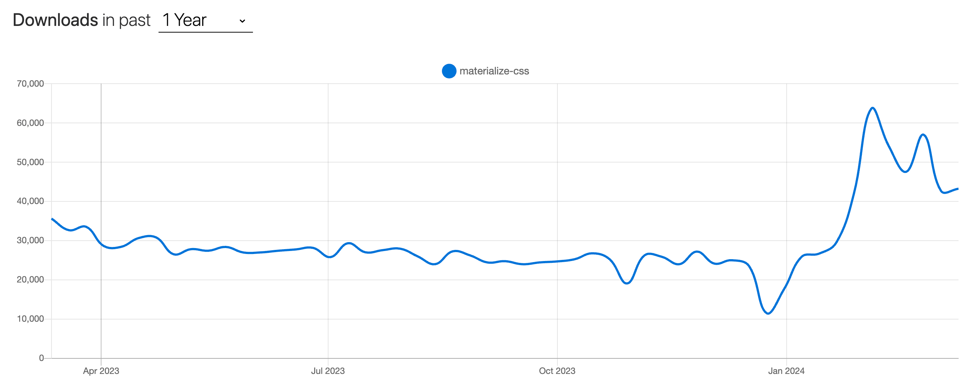Select the "Jul 2023" x-axis label
The image size is (980, 388).
[327, 371]
